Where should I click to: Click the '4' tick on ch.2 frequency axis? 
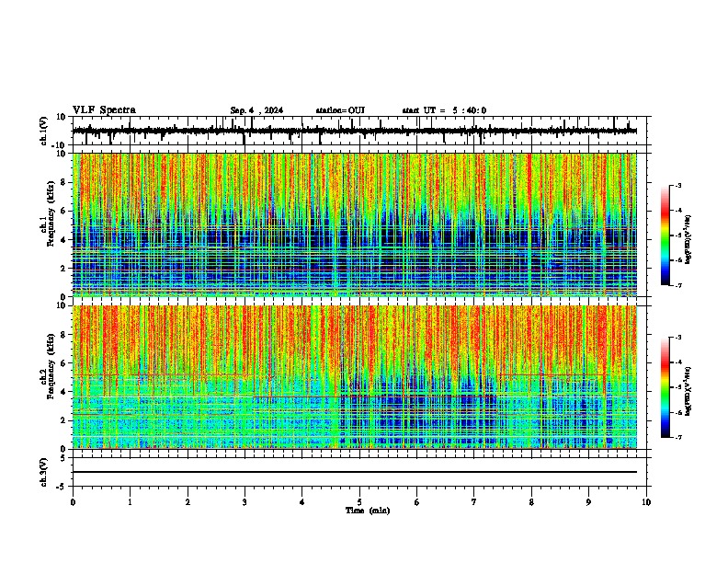[x=64, y=392]
